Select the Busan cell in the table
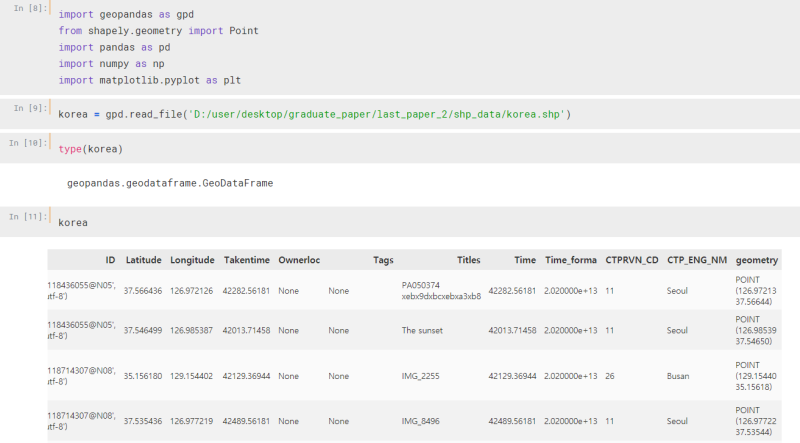 (680, 377)
